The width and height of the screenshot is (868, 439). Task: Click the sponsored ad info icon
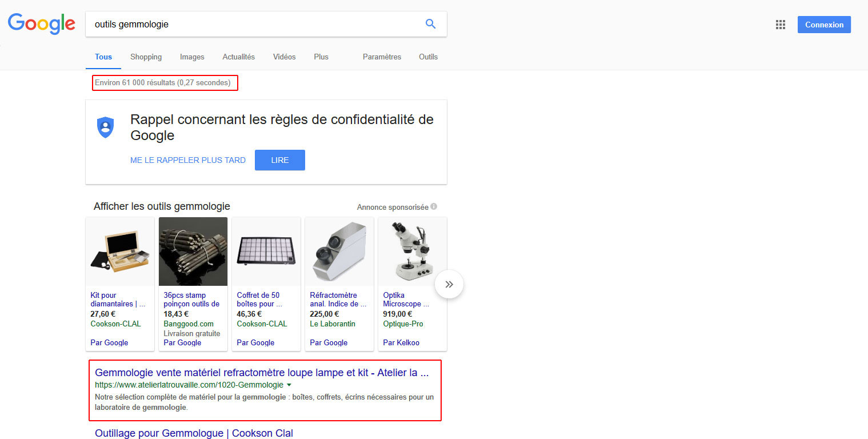click(434, 206)
